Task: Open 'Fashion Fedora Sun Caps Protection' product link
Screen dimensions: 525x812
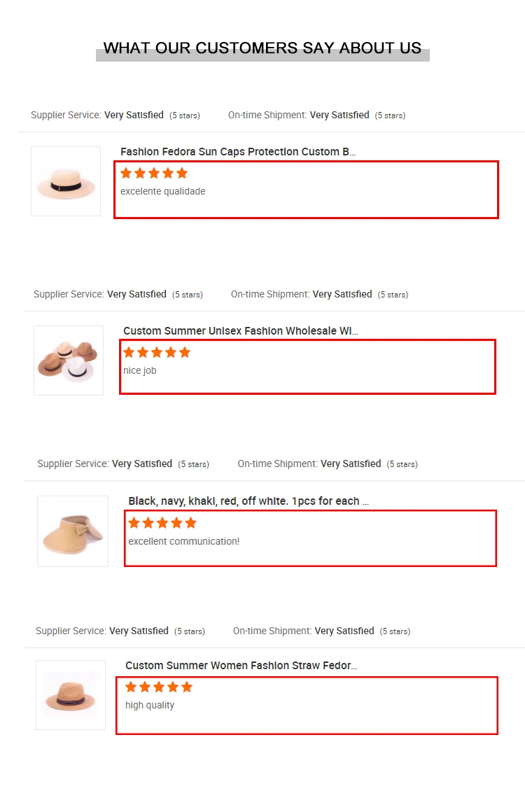Action: point(238,152)
